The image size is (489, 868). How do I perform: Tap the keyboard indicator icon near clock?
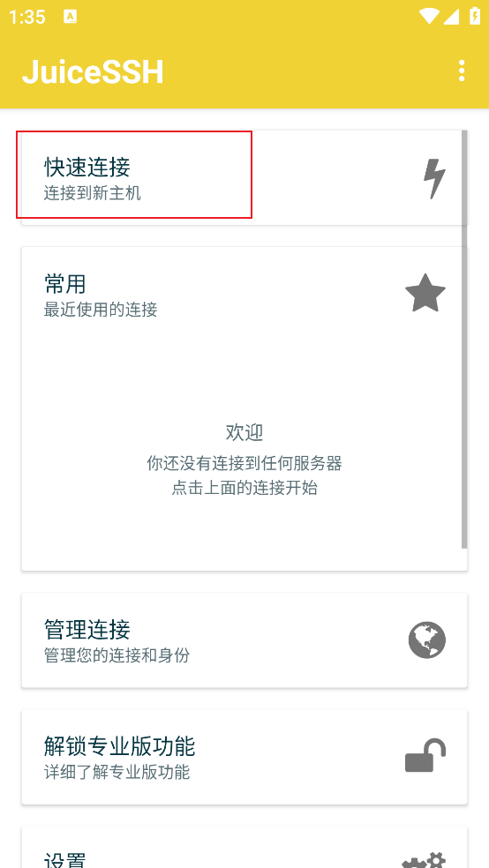[x=71, y=17]
